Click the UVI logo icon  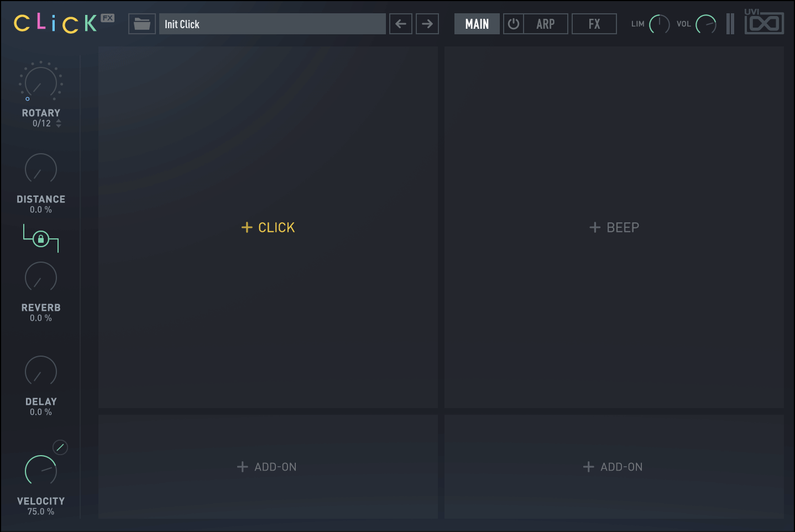tap(764, 22)
